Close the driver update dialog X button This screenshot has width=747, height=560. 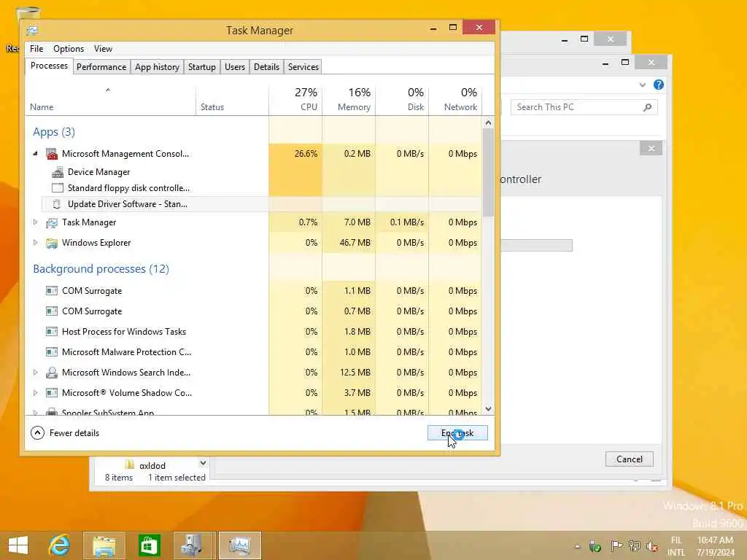pos(651,149)
